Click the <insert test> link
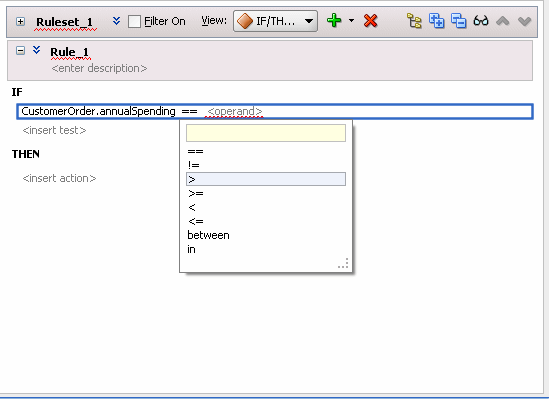549x399 pixels. [54, 131]
